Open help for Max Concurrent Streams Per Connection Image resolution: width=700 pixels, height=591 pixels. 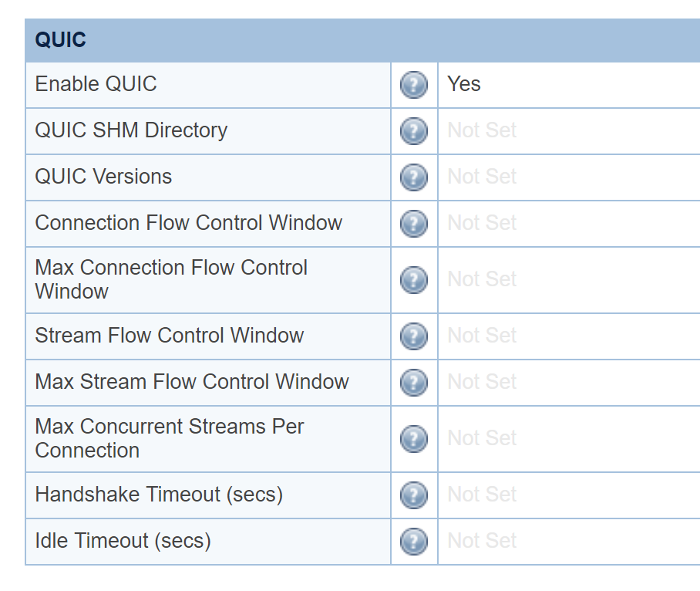(414, 438)
